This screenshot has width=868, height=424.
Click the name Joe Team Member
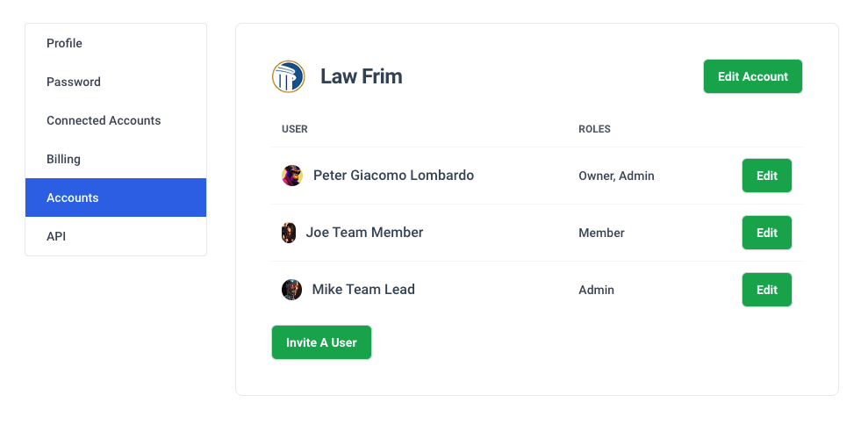coord(365,233)
